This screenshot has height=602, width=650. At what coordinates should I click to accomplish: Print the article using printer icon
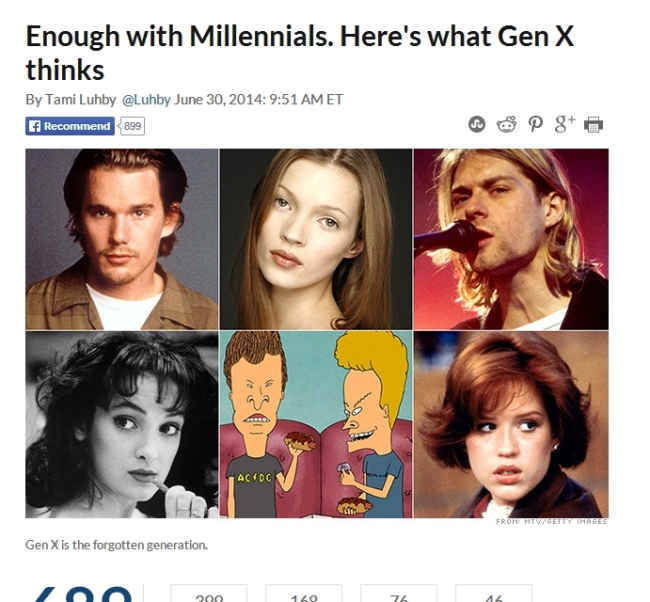pyautogui.click(x=593, y=125)
